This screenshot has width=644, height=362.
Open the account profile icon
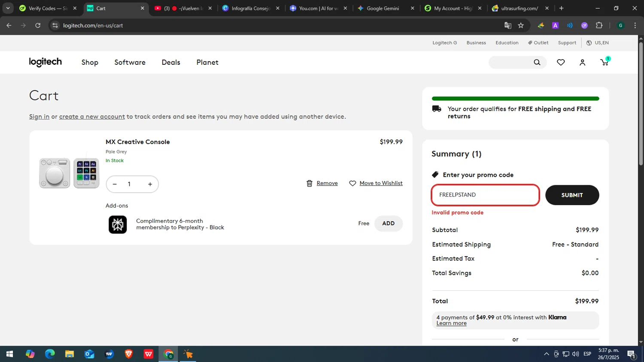click(x=582, y=63)
